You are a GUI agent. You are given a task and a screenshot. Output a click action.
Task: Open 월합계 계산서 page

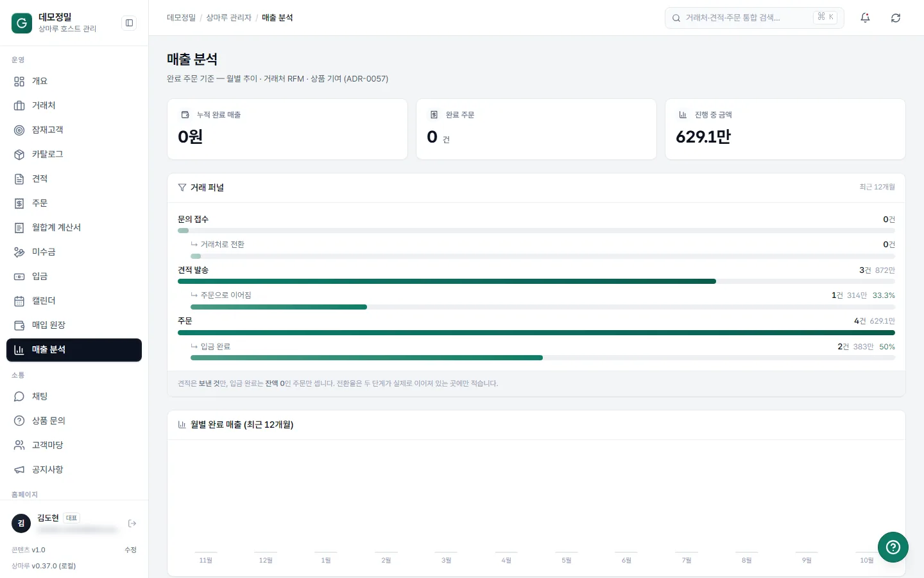74,227
